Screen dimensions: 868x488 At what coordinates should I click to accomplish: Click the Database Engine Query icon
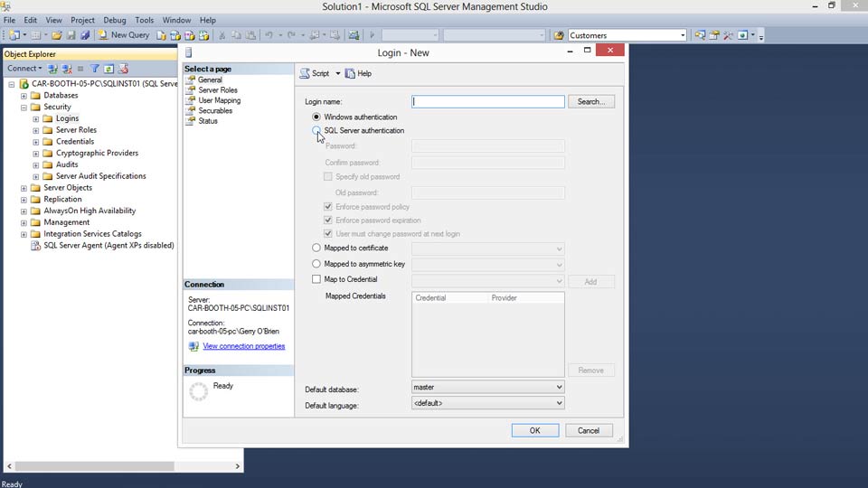[161, 35]
